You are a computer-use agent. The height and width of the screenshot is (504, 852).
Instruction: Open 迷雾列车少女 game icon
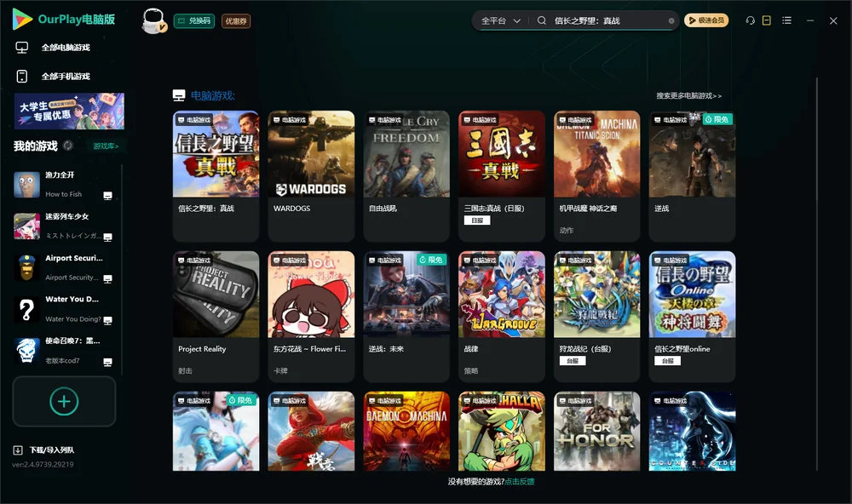26,226
